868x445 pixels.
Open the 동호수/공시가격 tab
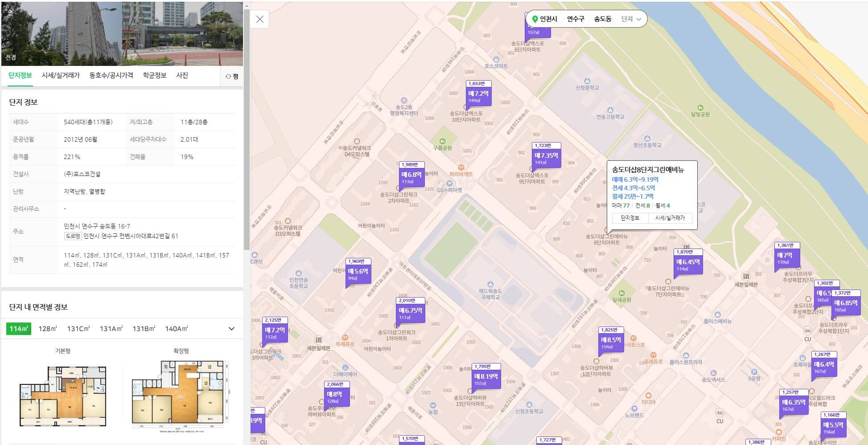(x=111, y=75)
